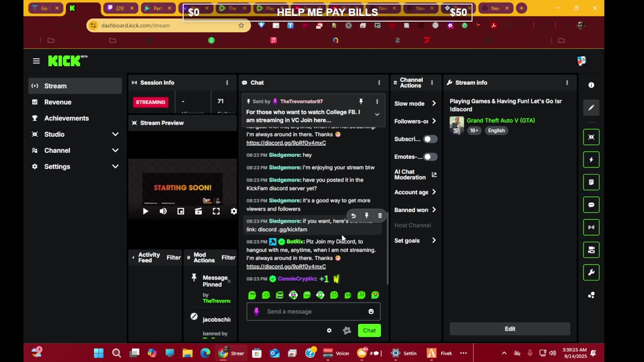Insert the first green Kick emote

point(252,295)
